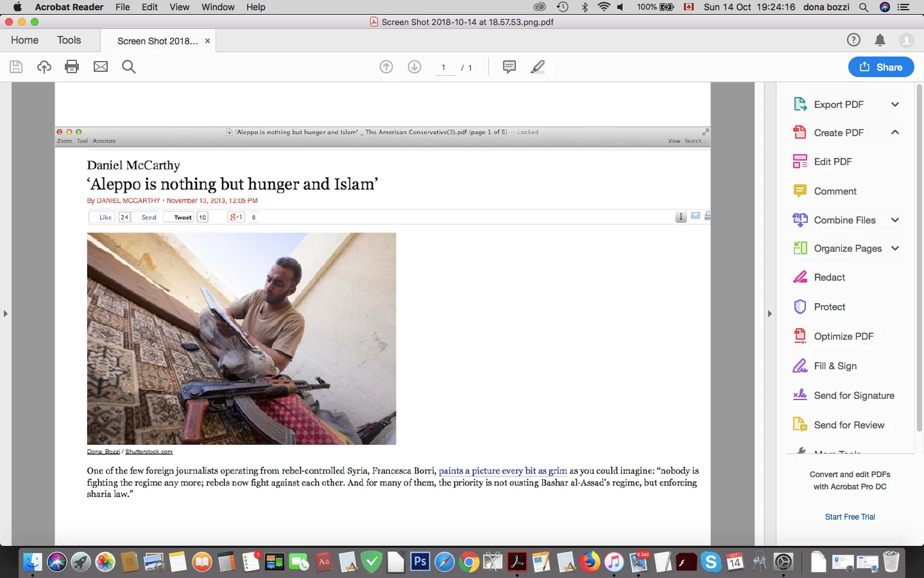This screenshot has width=924, height=578.
Task: Click the Time Machine icon in menu bar
Action: click(562, 7)
